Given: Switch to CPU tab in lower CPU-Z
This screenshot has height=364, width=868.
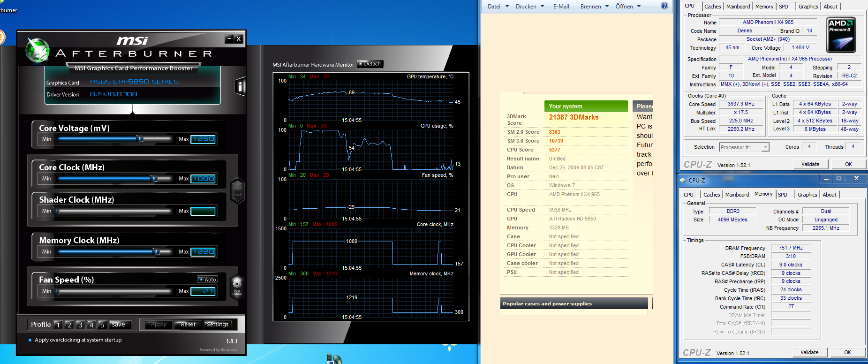Looking at the screenshot, I should coord(688,195).
